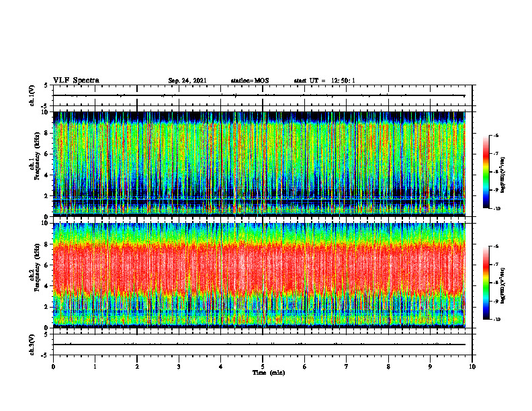Click the ch.2 PSD color scale bar
532x411 pixels.
click(x=486, y=283)
